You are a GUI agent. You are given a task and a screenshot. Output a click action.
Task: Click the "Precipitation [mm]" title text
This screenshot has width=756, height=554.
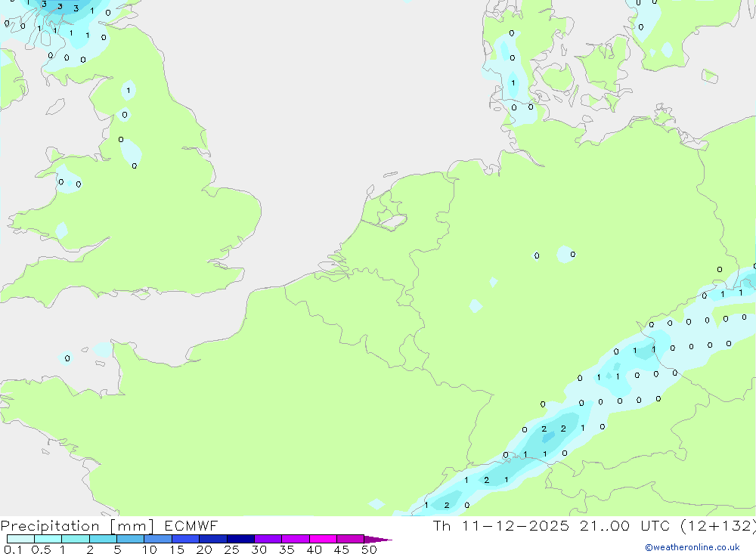(x=77, y=526)
